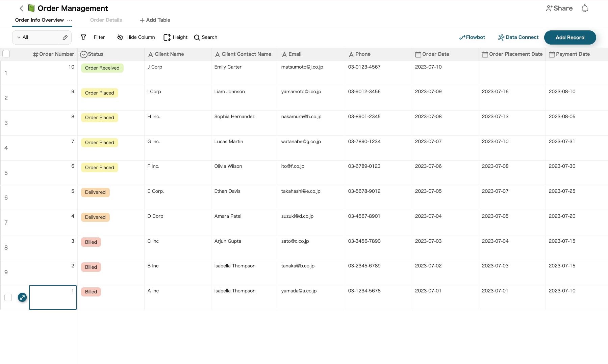
Task: Open the record expand arrow on row 10
Action: tap(22, 297)
